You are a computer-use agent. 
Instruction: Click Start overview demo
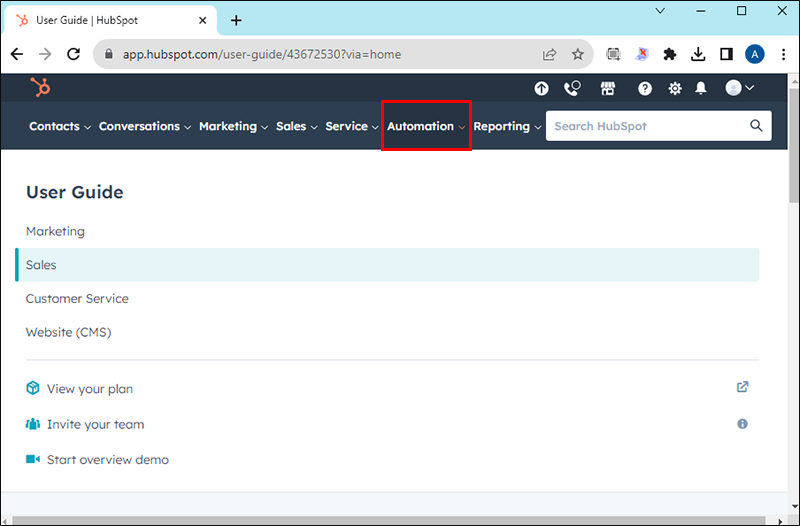[108, 460]
